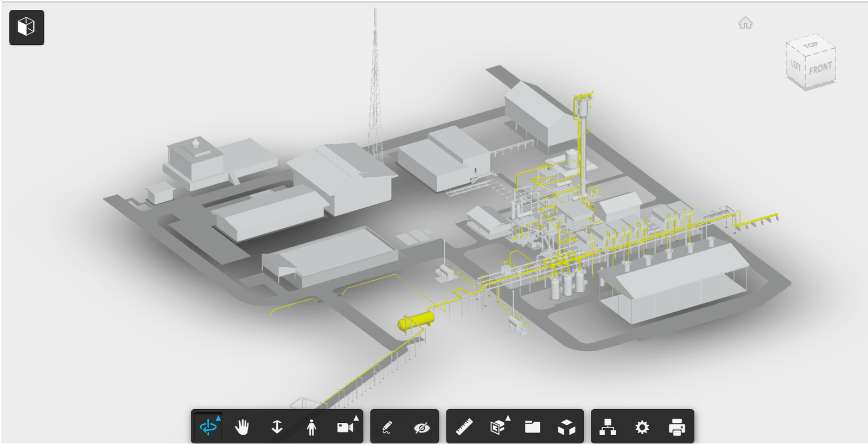The width and height of the screenshot is (868, 445).
Task: Click the cube logo button top-left
Action: (x=27, y=27)
